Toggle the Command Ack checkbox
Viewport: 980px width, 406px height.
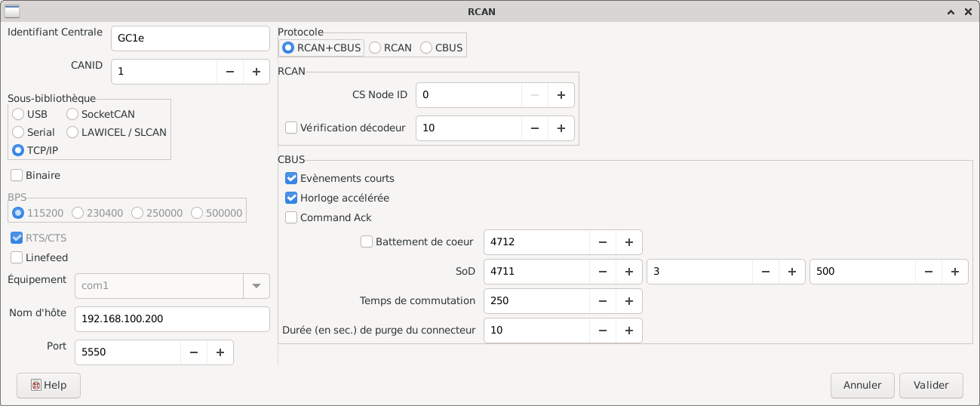291,218
